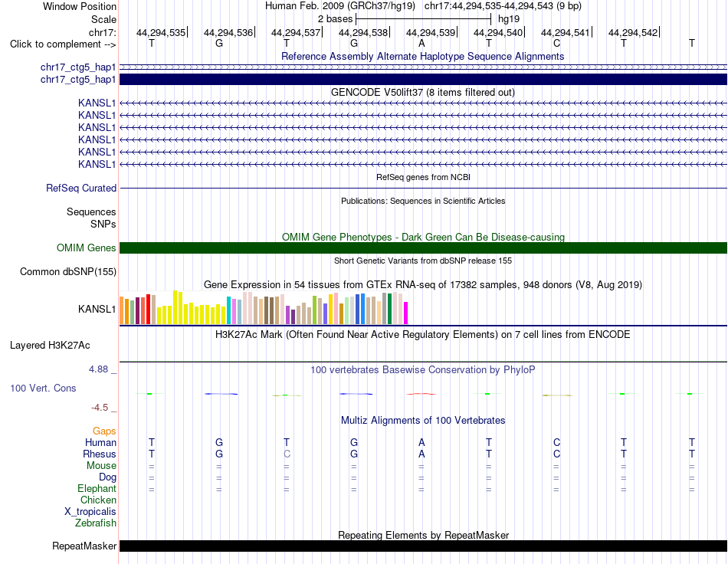Open '100 vertebrates Basewise Conservation by PhyloP' title
728x564 pixels.
[422, 370]
